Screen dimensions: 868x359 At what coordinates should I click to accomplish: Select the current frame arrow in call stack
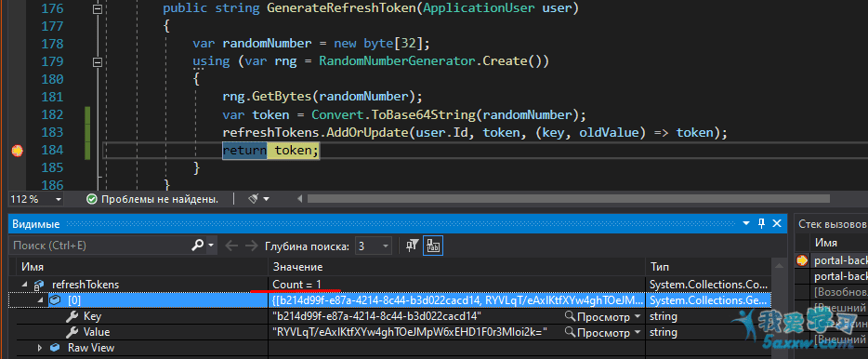tap(802, 259)
